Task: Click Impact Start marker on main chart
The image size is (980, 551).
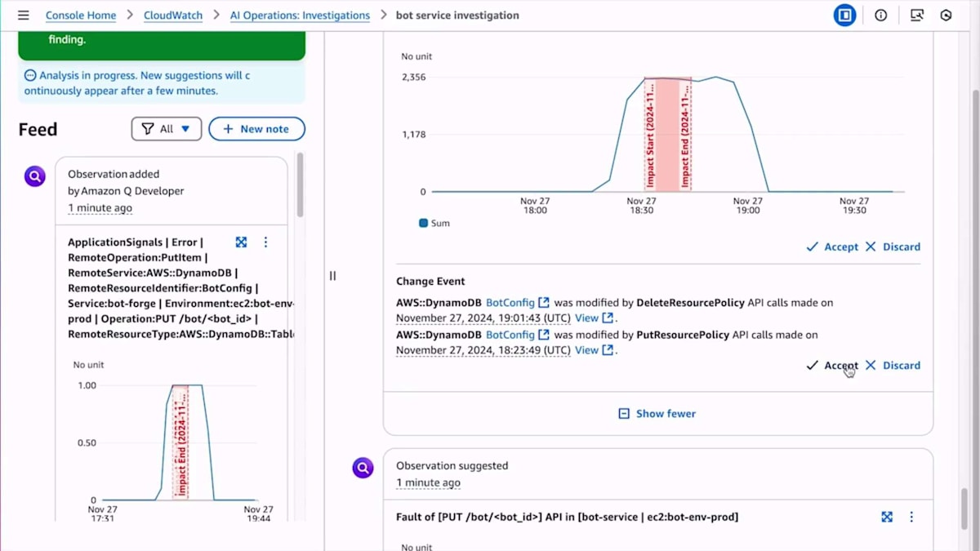Action: [651, 135]
